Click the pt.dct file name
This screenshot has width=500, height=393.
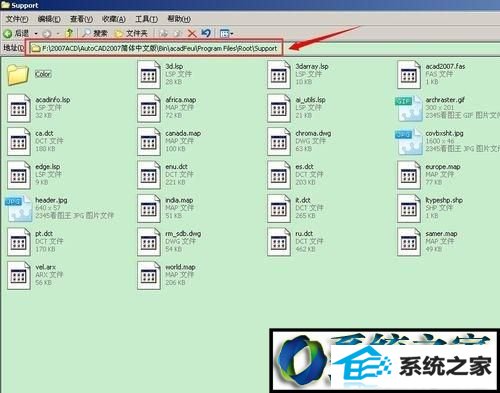click(44, 234)
